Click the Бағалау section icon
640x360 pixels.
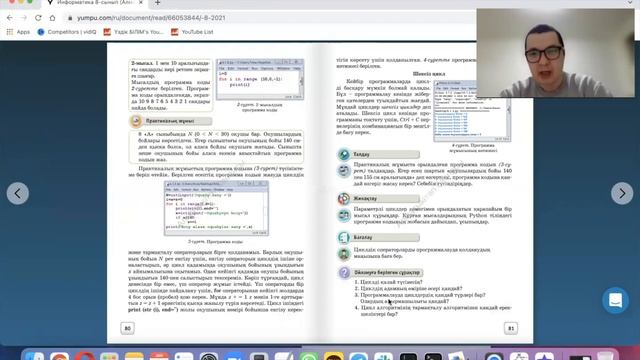click(x=344, y=237)
